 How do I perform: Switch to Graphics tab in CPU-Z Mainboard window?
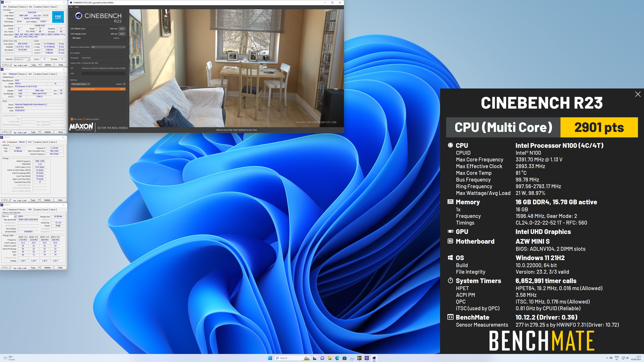tap(38, 74)
